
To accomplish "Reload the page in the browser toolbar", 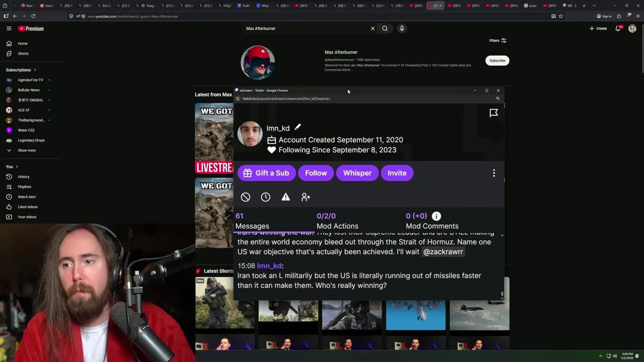I will pyautogui.click(x=33, y=16).
